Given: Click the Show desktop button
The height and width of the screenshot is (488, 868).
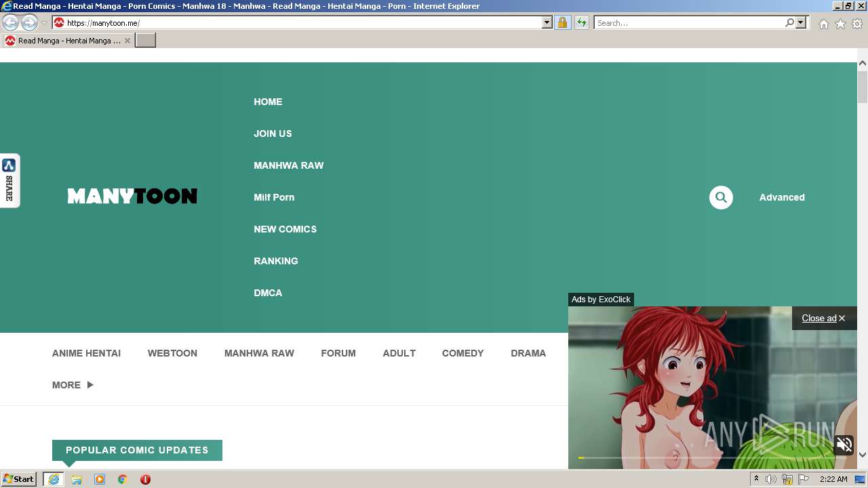Looking at the screenshot, I should pyautogui.click(x=861, y=479).
